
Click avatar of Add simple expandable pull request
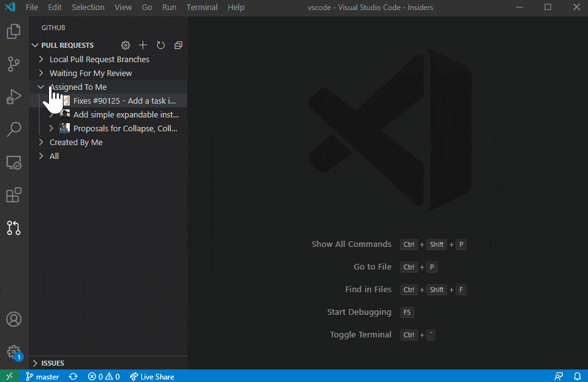coord(65,114)
